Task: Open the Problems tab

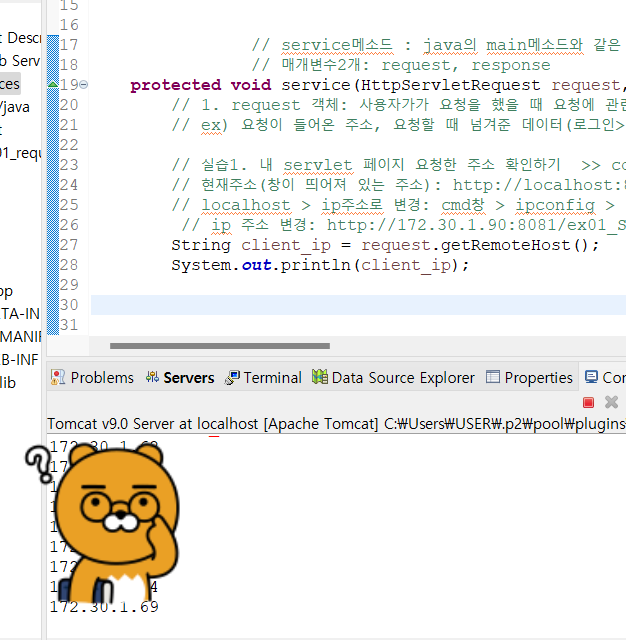Action: (93, 378)
